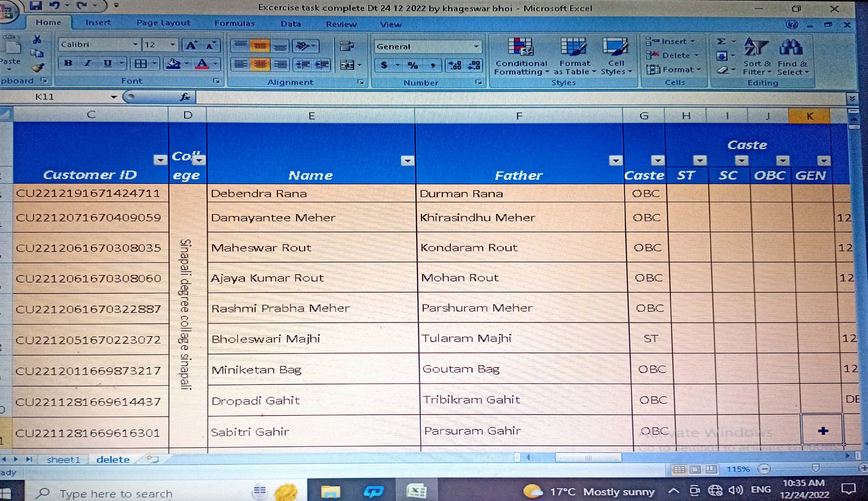This screenshot has height=501, width=868.
Task: Switch to the Formulas ribbon tab
Action: pos(234,23)
